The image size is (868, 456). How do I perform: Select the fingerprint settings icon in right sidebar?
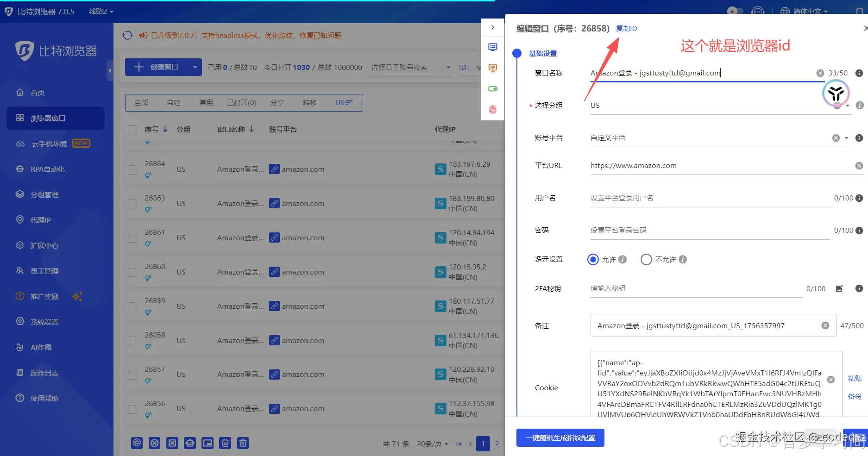tap(492, 108)
